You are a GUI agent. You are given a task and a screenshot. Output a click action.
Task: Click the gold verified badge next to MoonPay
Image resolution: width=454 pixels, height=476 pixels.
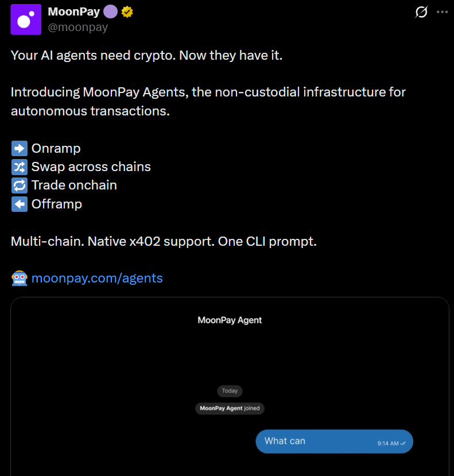pos(127,11)
